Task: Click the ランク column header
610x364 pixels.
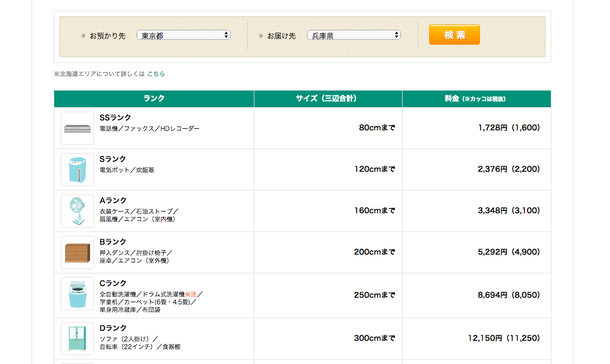Action: click(x=154, y=99)
